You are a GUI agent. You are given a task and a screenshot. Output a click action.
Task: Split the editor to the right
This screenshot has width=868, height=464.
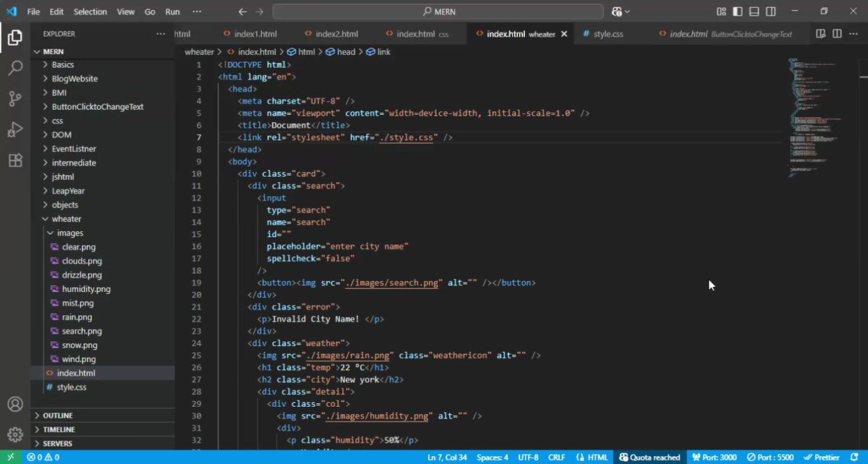(837, 34)
